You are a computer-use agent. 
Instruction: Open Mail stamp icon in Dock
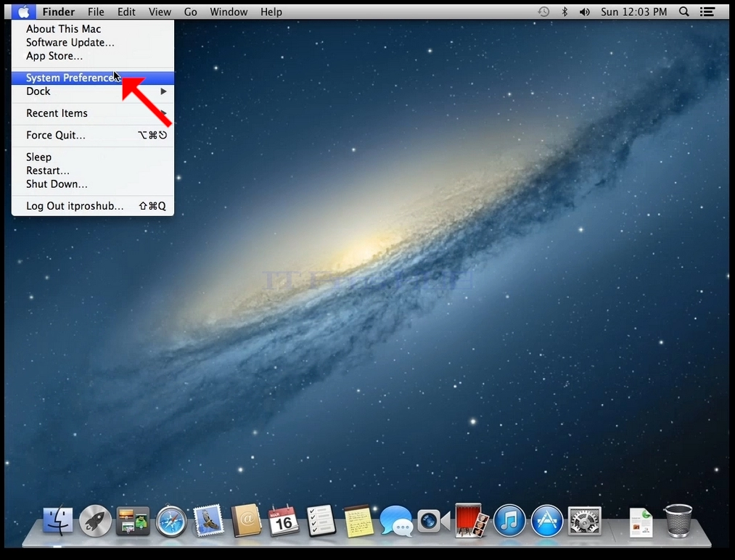208,520
